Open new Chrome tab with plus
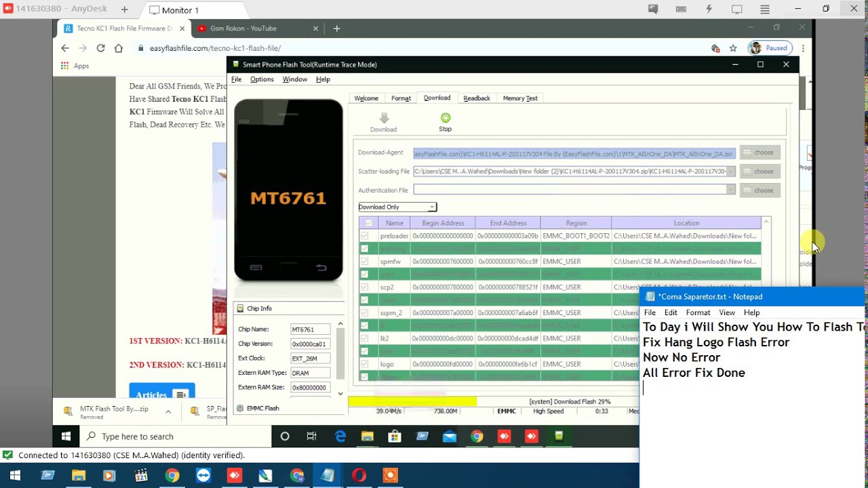 point(337,28)
